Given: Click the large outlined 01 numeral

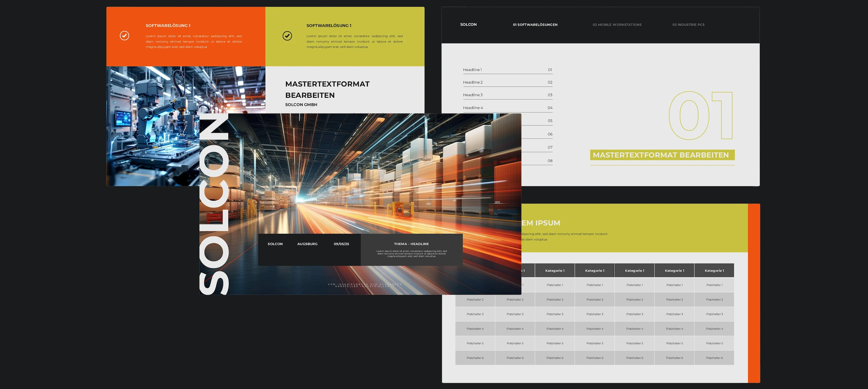Looking at the screenshot, I should tap(700, 116).
